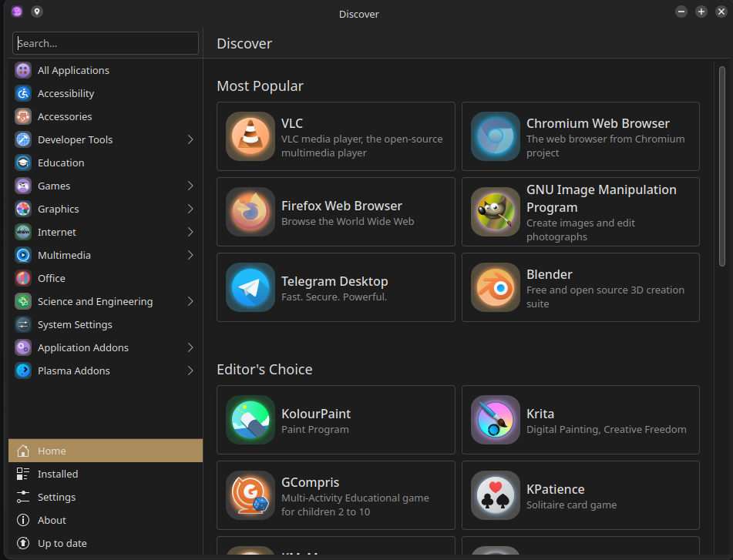The height and width of the screenshot is (560, 733).
Task: Click the Science and Engineering icon
Action: (x=23, y=302)
